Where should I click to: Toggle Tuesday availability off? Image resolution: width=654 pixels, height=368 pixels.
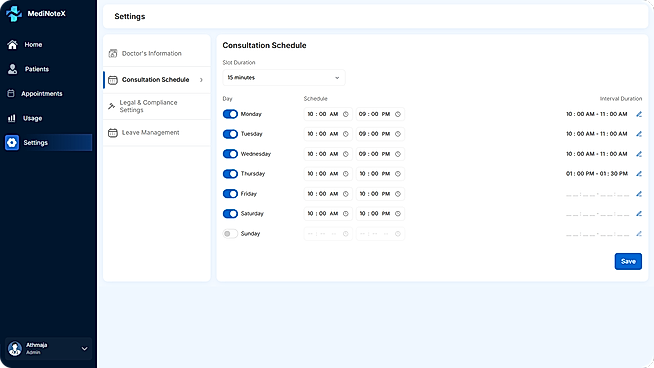230,134
